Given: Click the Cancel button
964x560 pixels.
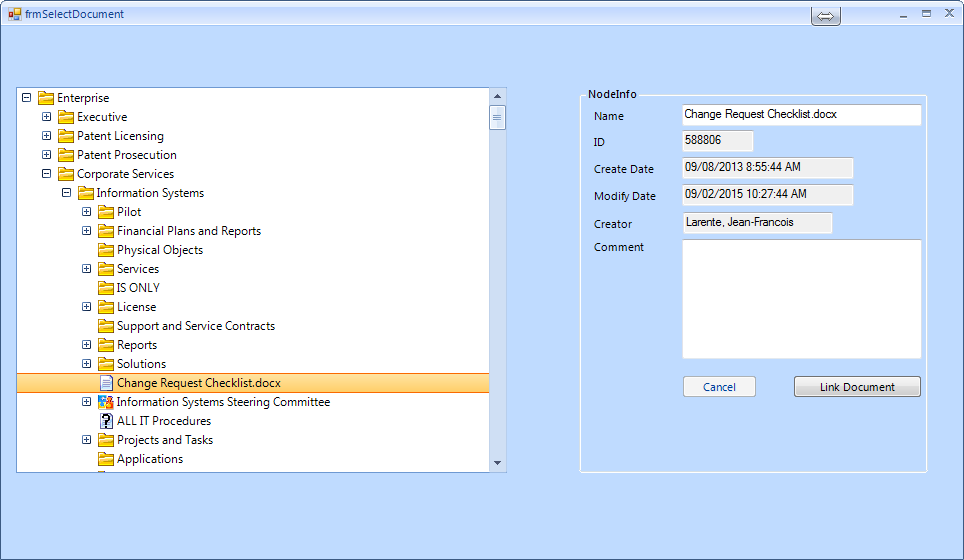Looking at the screenshot, I should pyautogui.click(x=719, y=387).
